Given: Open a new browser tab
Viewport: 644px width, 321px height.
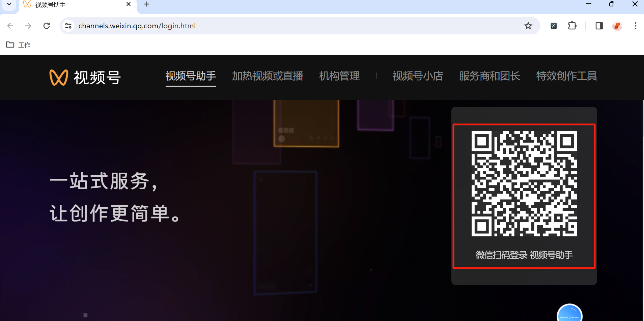Looking at the screenshot, I should coord(147,4).
